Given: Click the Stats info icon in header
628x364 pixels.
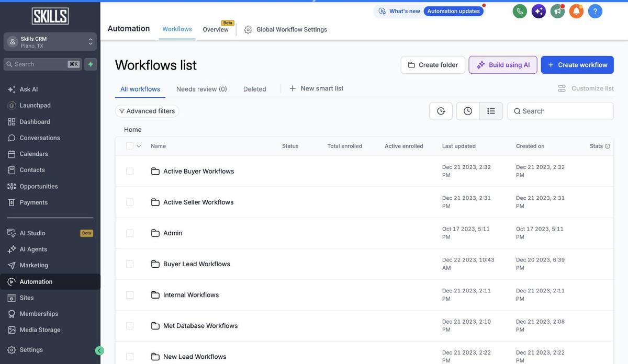Looking at the screenshot, I should point(608,146).
